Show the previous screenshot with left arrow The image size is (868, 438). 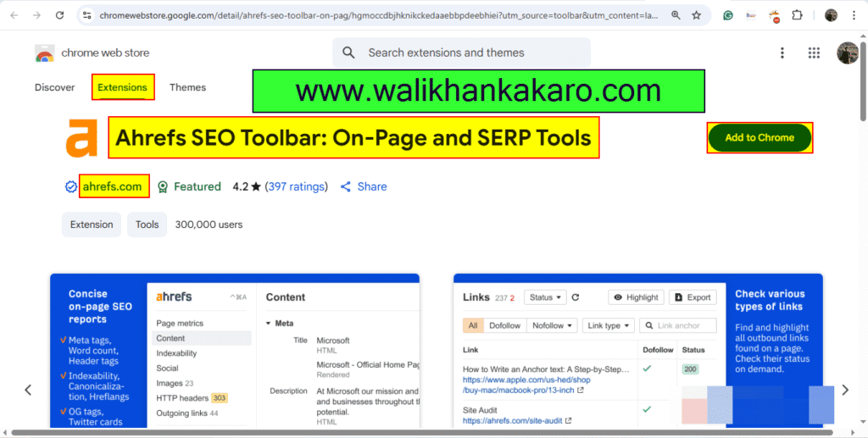point(28,390)
